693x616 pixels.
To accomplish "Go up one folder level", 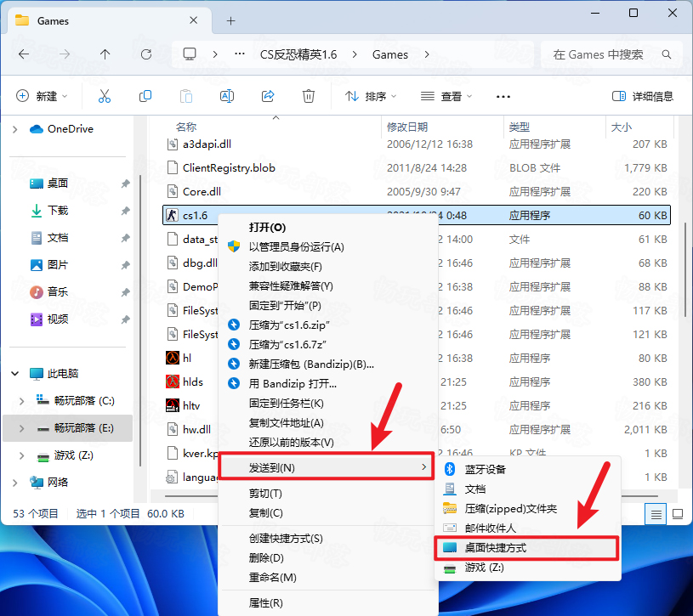I will [105, 54].
